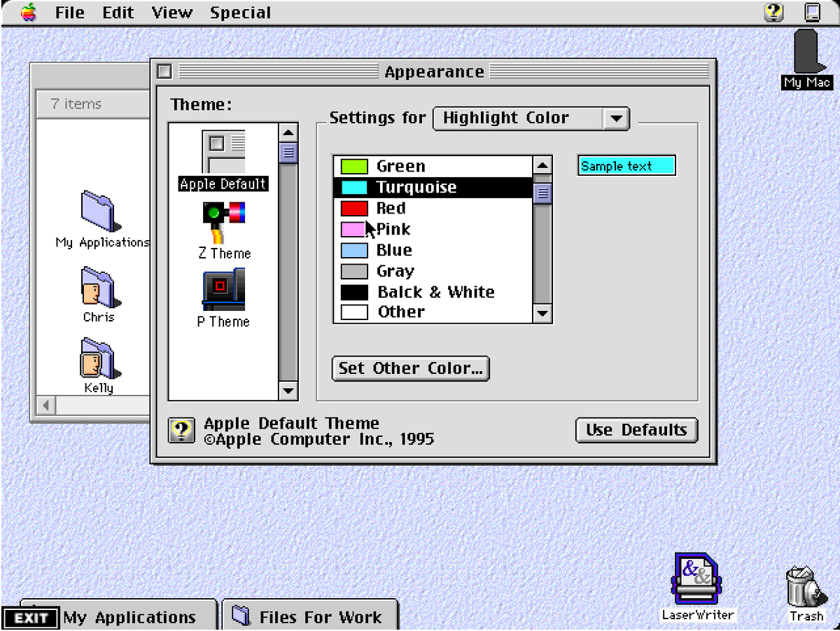The width and height of the screenshot is (840, 631).
Task: Choose the P Theme icon
Action: [x=223, y=299]
